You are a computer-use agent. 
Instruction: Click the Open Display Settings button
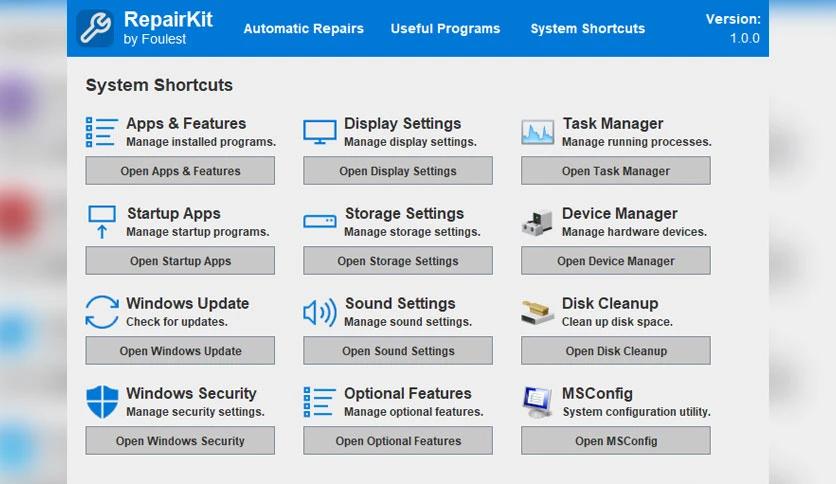pos(398,171)
